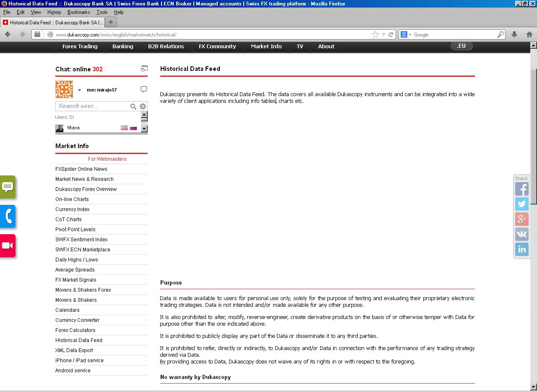
Task: Open the File menu
Action: 7,12
